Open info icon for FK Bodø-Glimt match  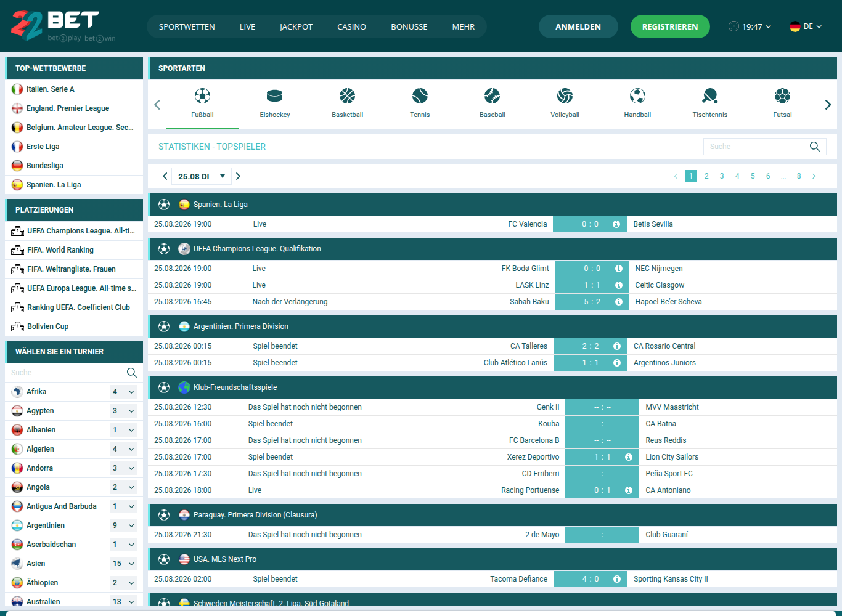618,269
